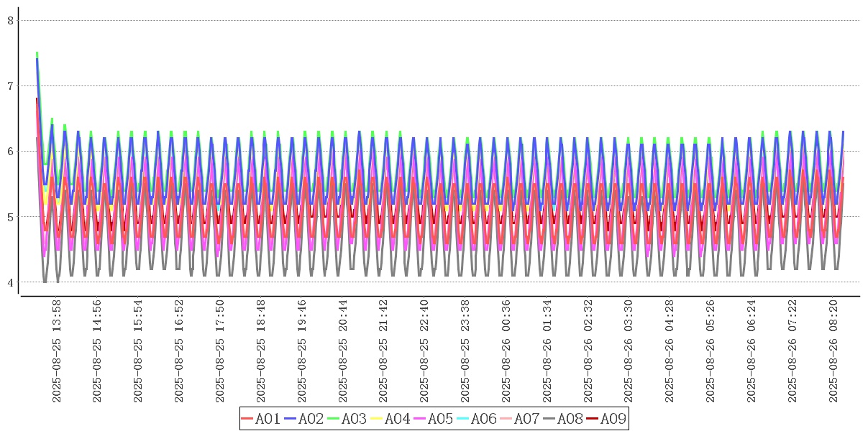Click the y-axis value 4 label

click(x=10, y=282)
